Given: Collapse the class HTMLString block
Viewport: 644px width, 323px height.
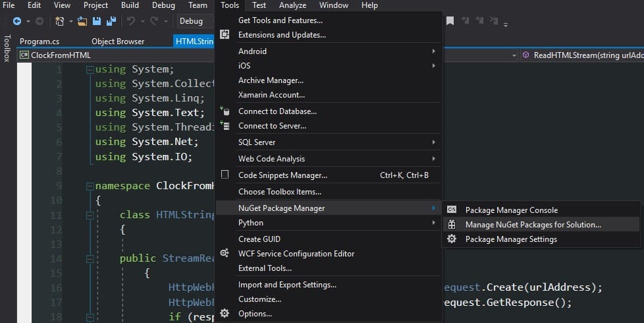Looking at the screenshot, I should coord(90,215).
